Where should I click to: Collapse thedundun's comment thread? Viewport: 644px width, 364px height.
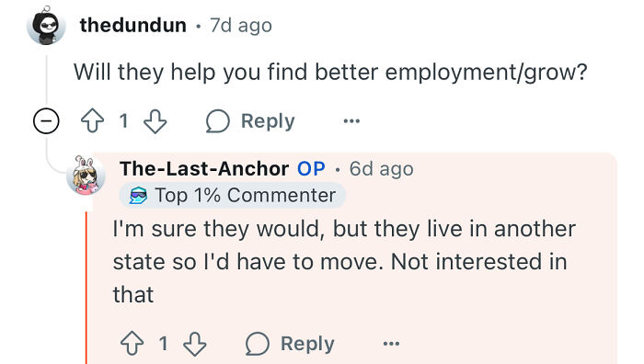pos(46,121)
